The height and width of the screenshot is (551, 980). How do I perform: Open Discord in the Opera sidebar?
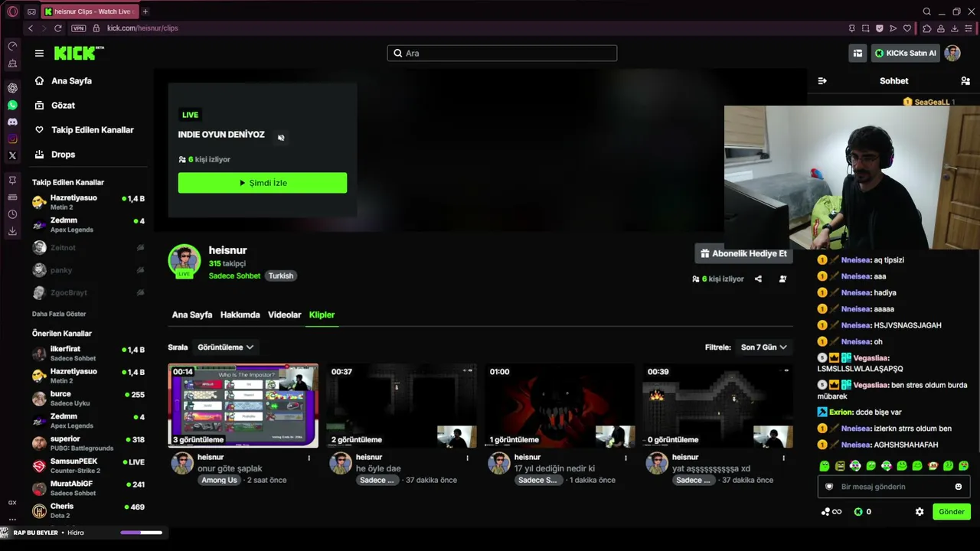(x=12, y=122)
